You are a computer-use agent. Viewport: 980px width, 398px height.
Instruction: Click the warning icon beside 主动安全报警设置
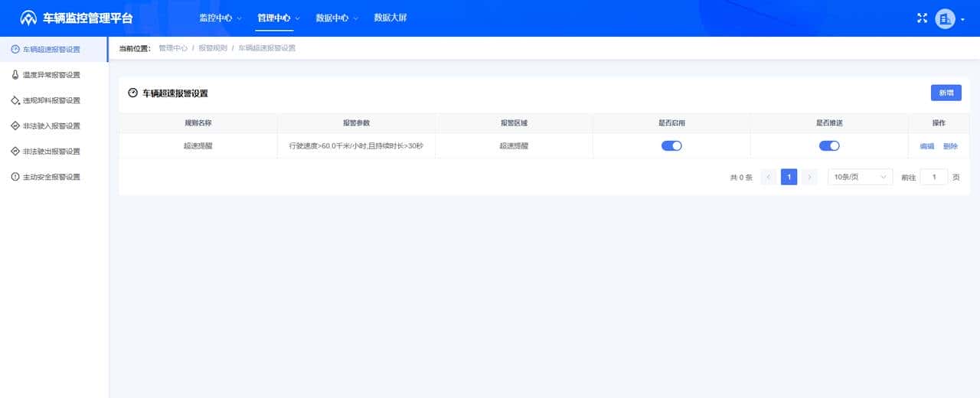click(x=15, y=177)
